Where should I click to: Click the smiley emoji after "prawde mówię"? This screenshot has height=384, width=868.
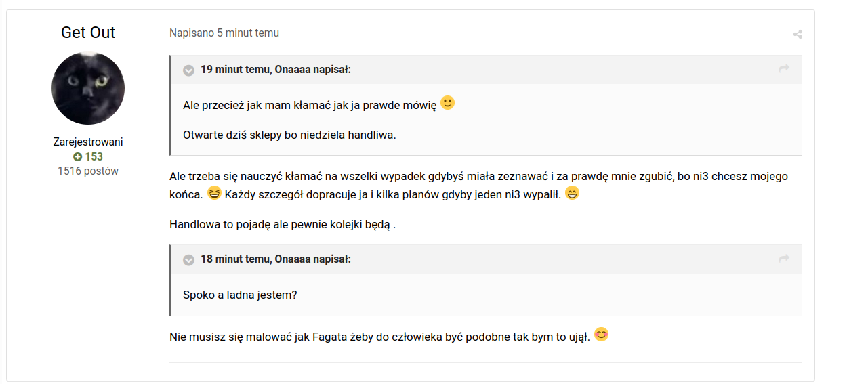pyautogui.click(x=448, y=103)
